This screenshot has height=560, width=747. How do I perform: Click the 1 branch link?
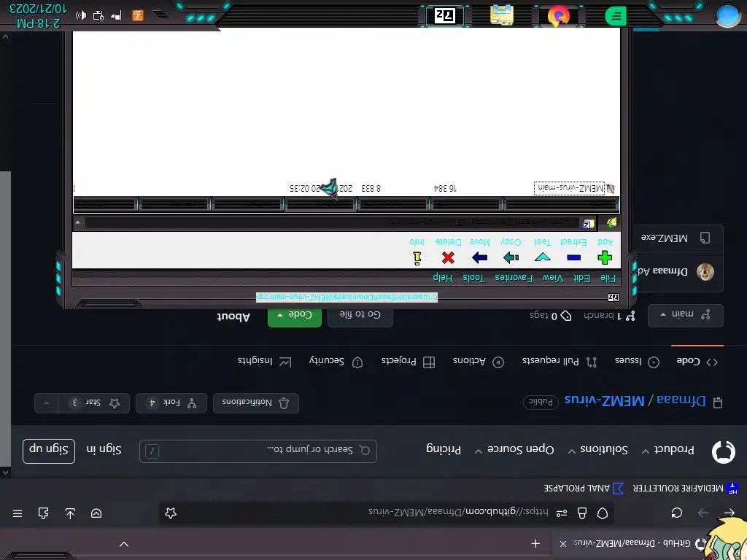click(x=609, y=316)
